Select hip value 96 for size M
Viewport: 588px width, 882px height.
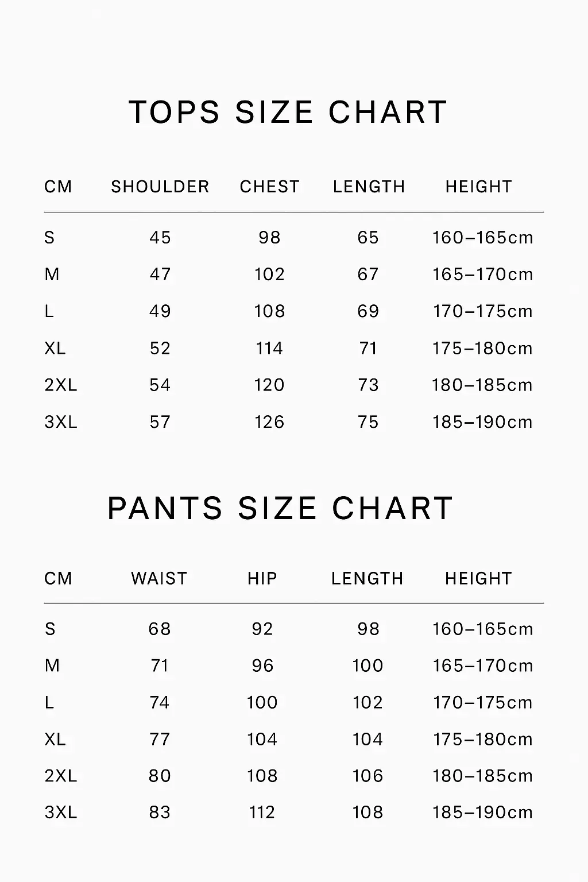(x=262, y=666)
